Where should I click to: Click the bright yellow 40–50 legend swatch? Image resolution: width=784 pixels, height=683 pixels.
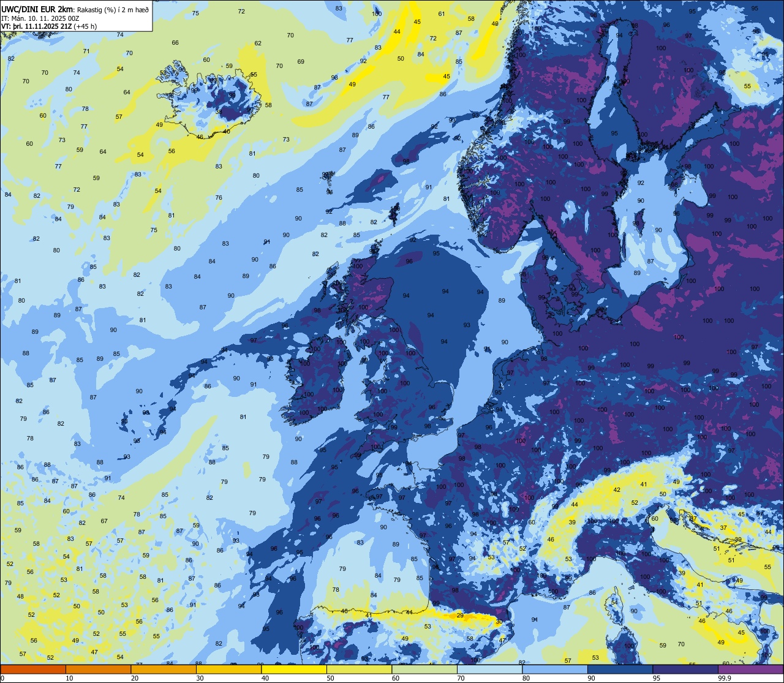(x=294, y=669)
